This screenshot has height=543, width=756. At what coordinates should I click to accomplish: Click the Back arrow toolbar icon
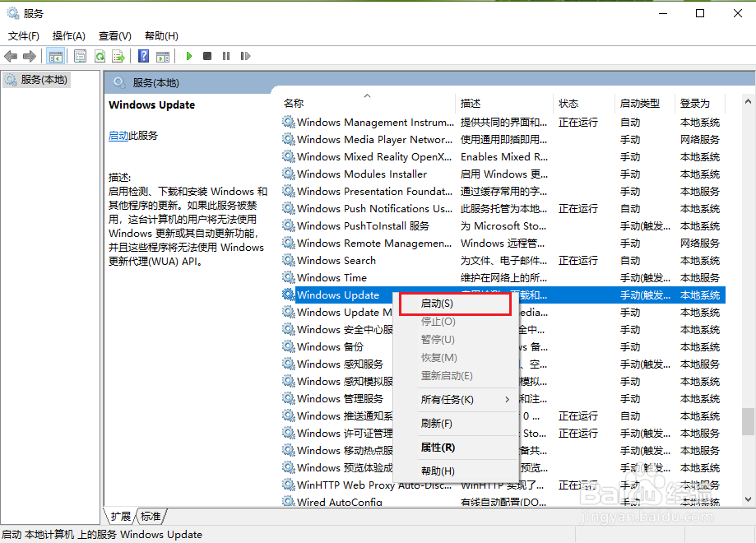11,57
